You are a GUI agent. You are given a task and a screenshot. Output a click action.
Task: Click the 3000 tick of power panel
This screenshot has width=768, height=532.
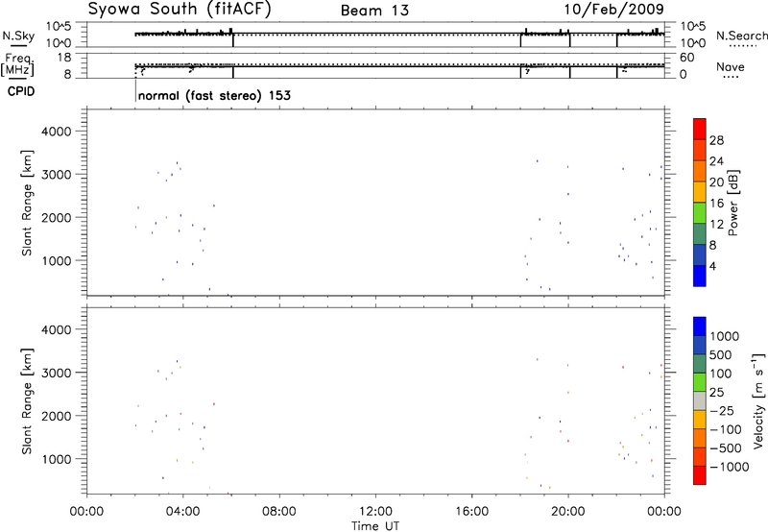point(56,175)
